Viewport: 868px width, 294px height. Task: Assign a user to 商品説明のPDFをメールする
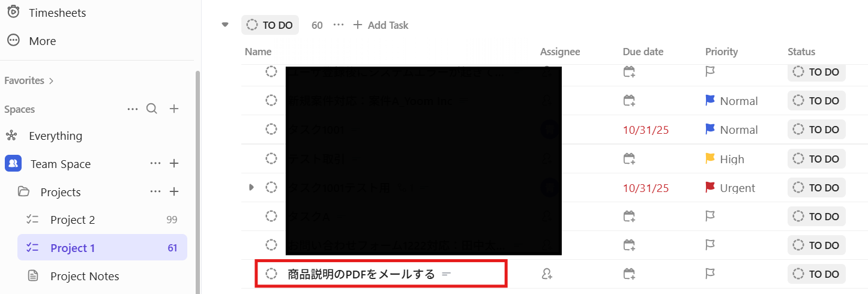[x=546, y=274]
